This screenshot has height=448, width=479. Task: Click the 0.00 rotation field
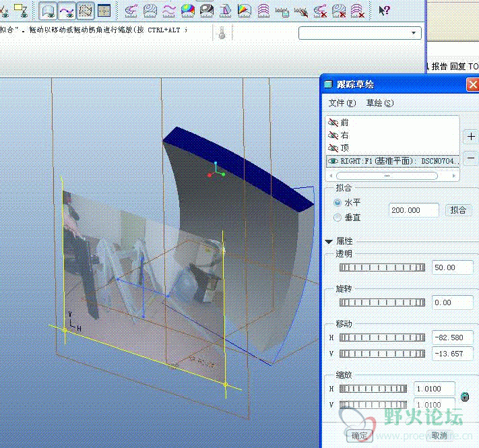click(453, 302)
